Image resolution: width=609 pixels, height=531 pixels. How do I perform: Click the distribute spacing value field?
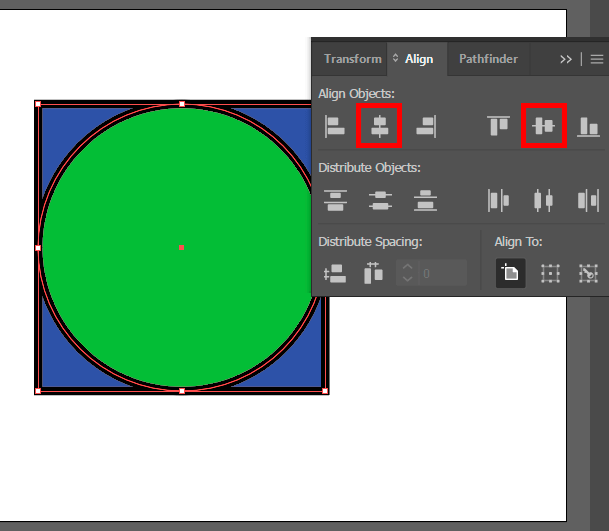[x=443, y=273]
